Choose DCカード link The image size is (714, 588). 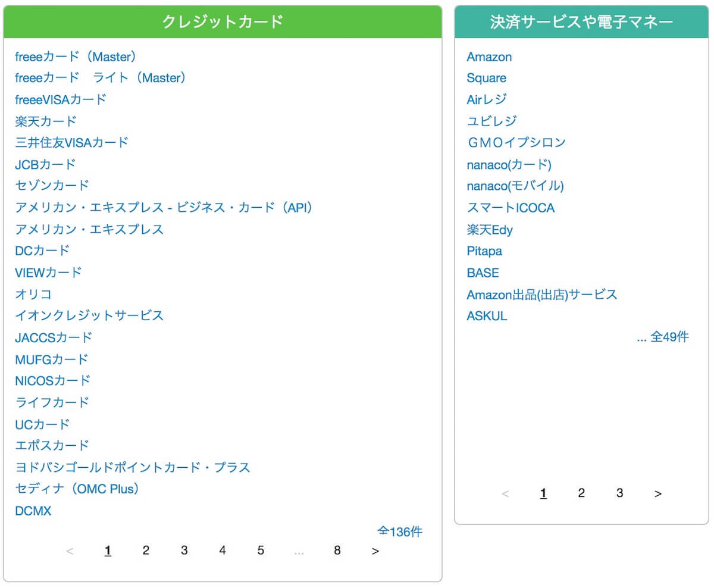tap(42, 251)
